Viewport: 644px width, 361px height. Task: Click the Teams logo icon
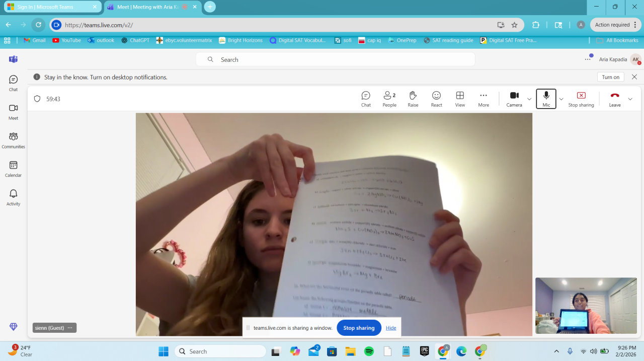[13, 59]
